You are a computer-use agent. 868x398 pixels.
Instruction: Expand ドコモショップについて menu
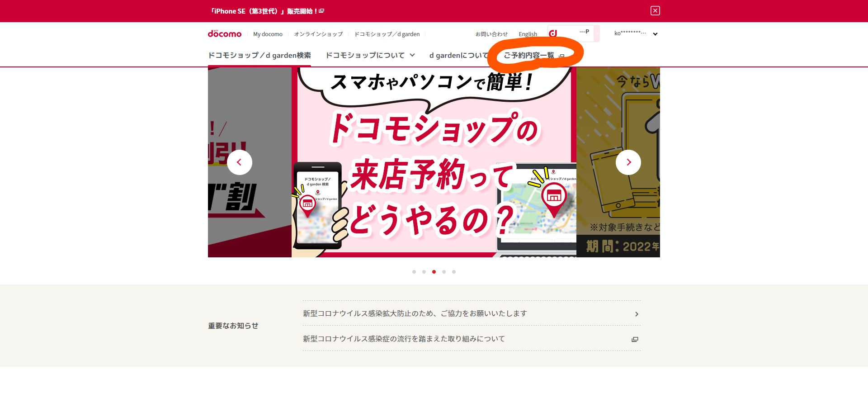tap(370, 55)
